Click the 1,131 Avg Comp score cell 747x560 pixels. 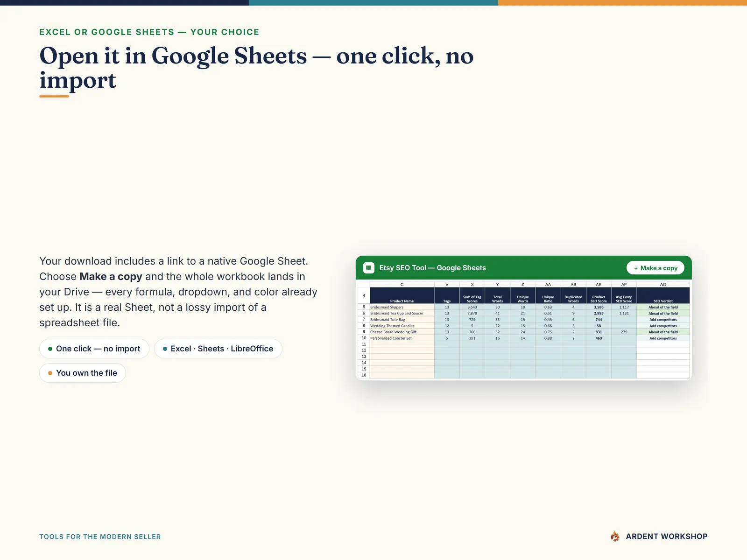(624, 313)
